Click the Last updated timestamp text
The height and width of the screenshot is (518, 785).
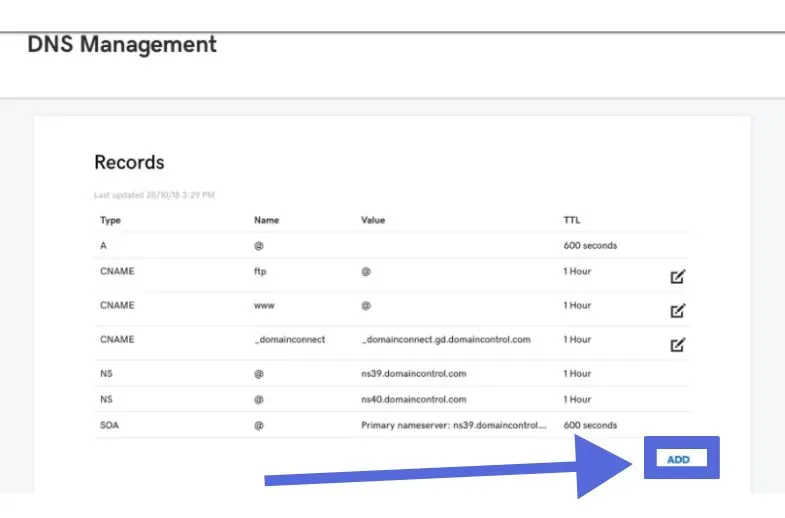(154, 195)
